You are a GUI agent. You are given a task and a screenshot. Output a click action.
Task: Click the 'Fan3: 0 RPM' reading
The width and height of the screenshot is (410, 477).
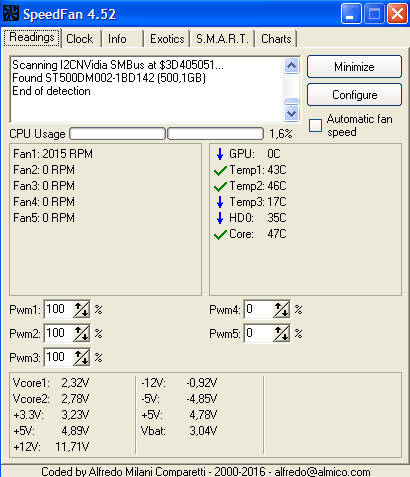click(44, 186)
